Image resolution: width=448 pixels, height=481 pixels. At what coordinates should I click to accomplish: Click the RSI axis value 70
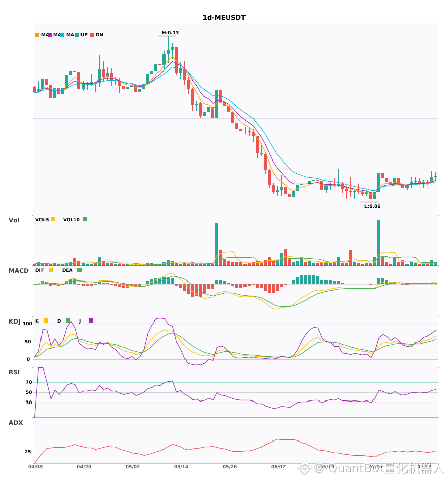tap(29, 382)
